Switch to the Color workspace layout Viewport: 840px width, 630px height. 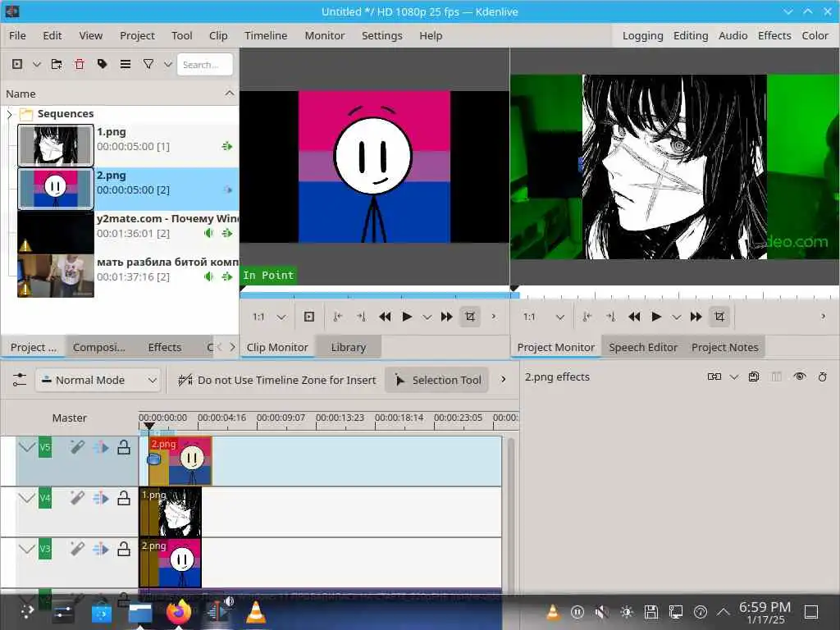click(x=815, y=35)
